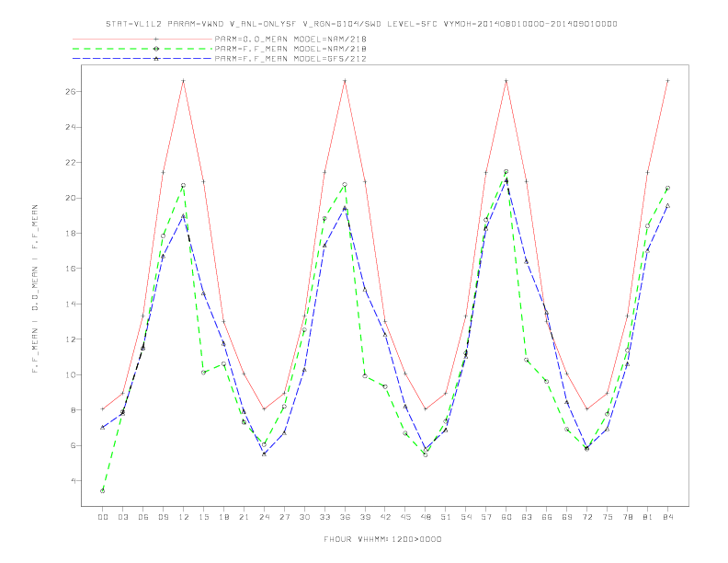Click x-axis tick label 45
This screenshot has height=563, width=728.
(x=405, y=517)
